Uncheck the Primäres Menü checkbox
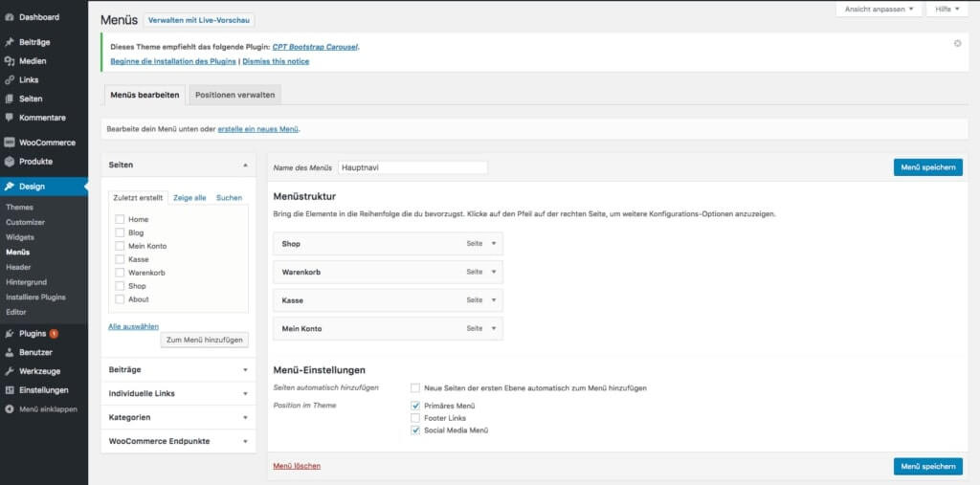The width and height of the screenshot is (980, 485). click(x=415, y=406)
